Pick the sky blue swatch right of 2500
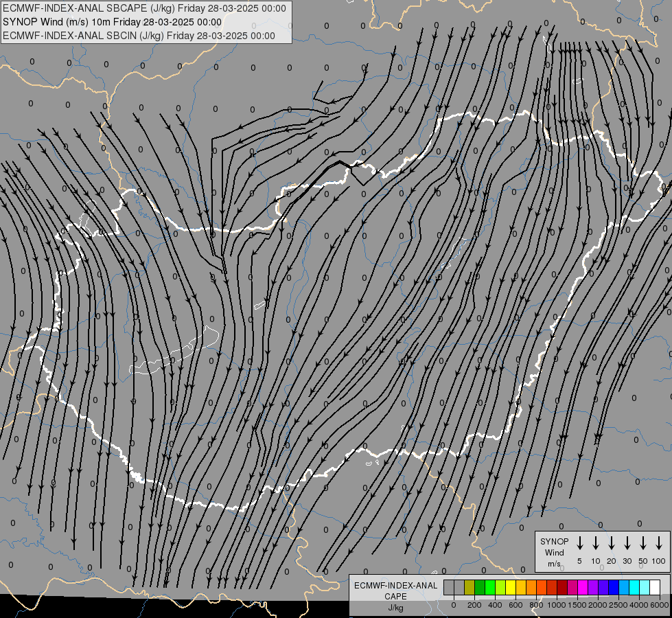Viewport: 672px width, 618px height. pyautogui.click(x=624, y=587)
